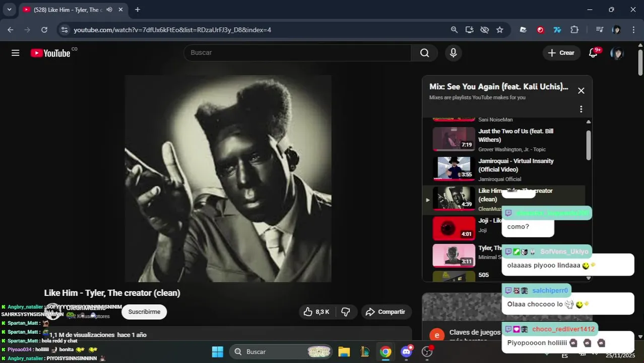Click the install app icon in address bar

click(469, 30)
